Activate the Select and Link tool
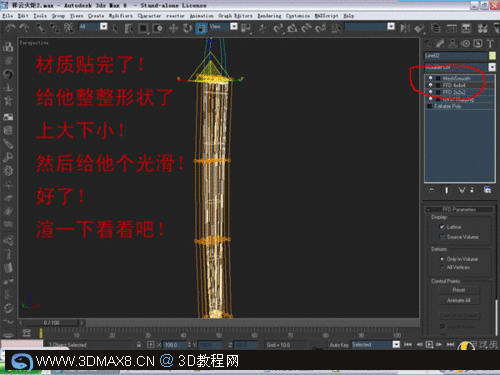500x375 pixels. pos(41,28)
